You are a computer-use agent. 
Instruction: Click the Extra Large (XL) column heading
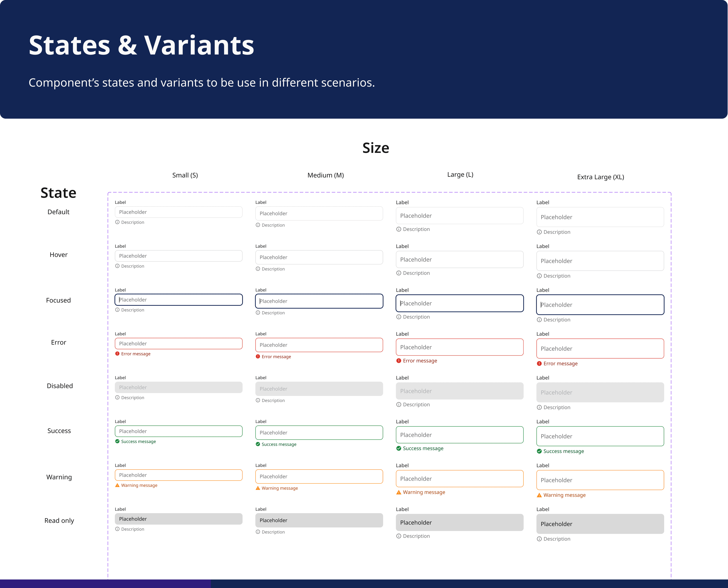(x=601, y=177)
